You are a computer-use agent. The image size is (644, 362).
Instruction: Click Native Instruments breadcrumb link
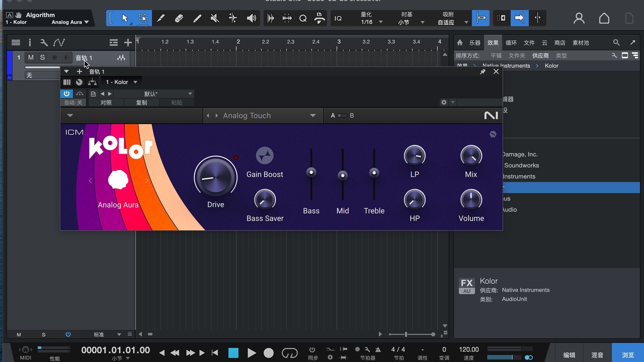click(506, 66)
